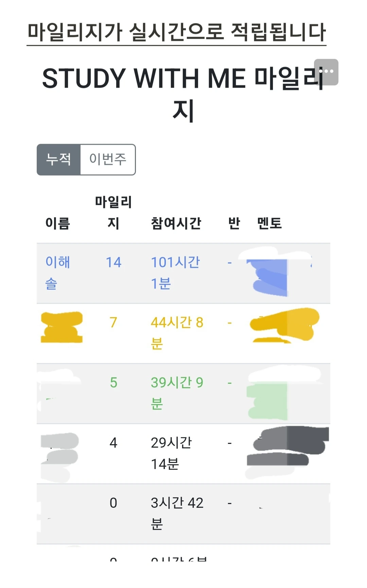Click the mileage value 14
The width and height of the screenshot is (367, 588).
[113, 262]
